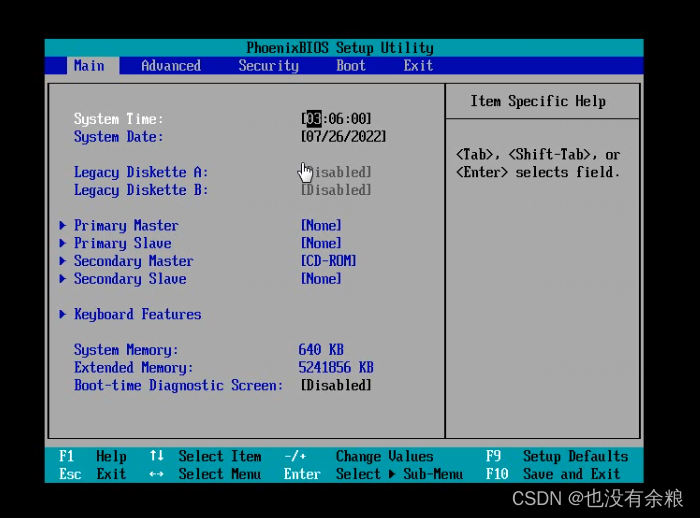Click the 640 KB memory value

(321, 350)
